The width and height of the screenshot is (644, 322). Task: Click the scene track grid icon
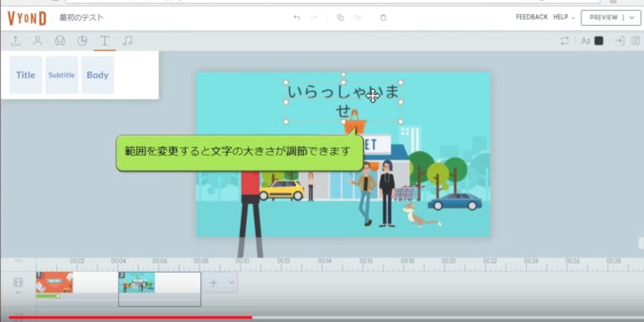[x=18, y=282]
